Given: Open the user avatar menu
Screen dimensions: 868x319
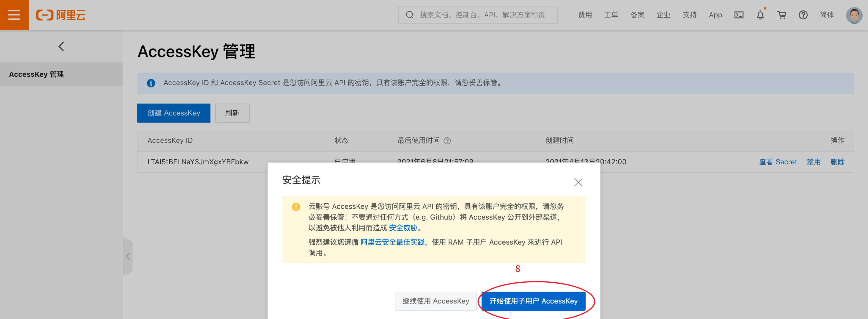Looking at the screenshot, I should click(x=854, y=15).
